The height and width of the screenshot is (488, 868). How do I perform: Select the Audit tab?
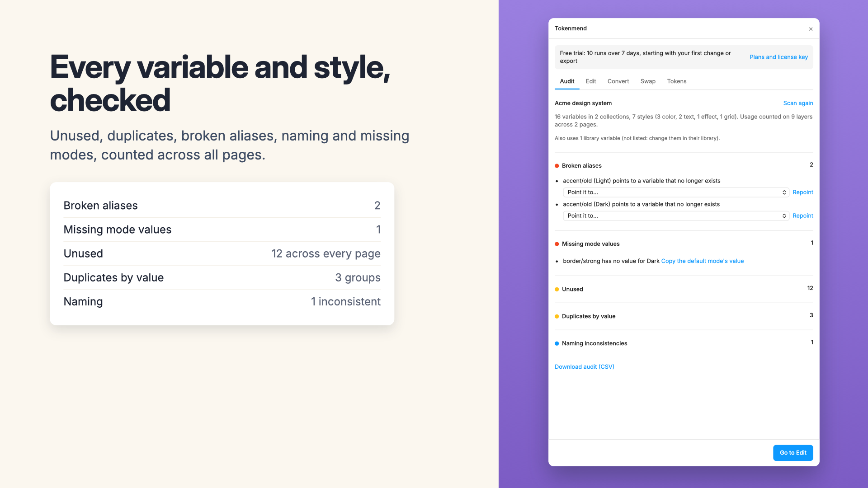coord(567,81)
